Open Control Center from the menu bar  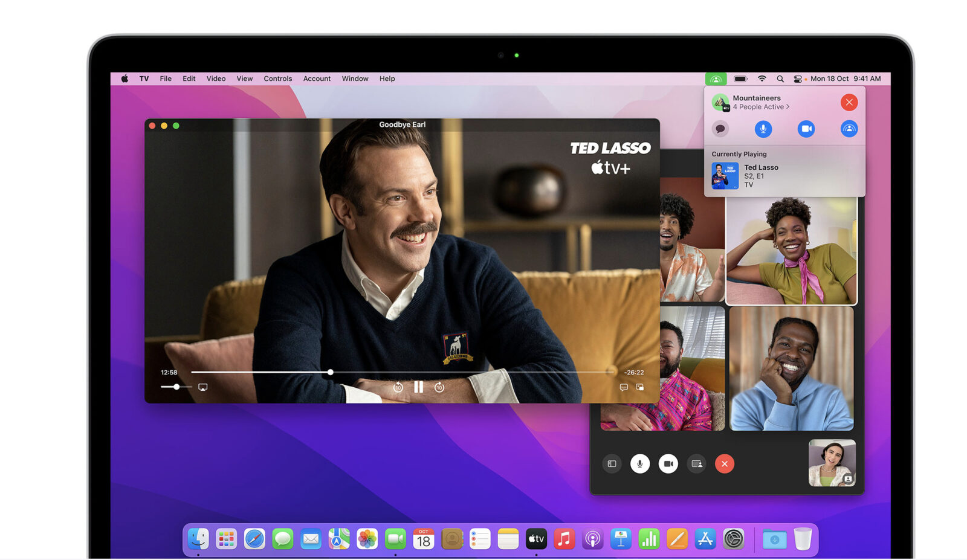click(797, 79)
